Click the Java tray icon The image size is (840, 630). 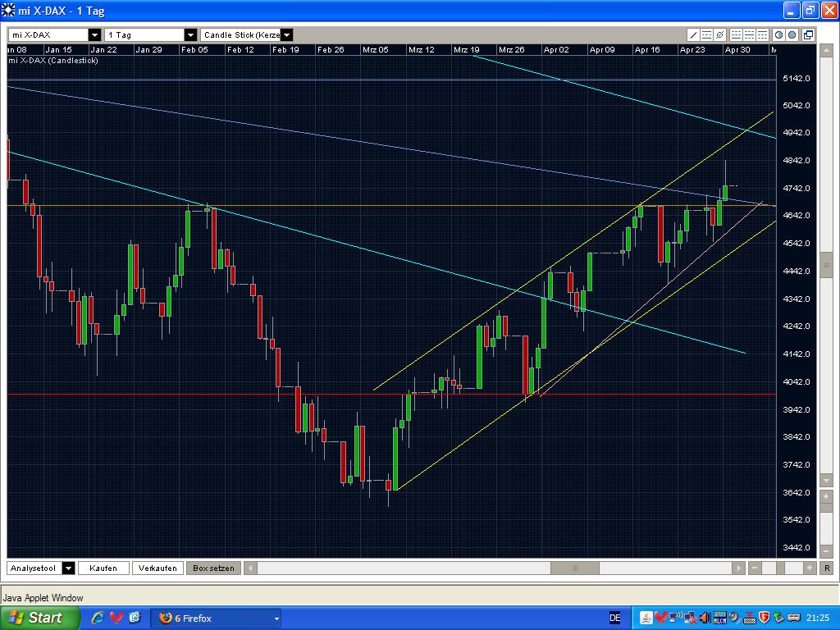(x=646, y=618)
